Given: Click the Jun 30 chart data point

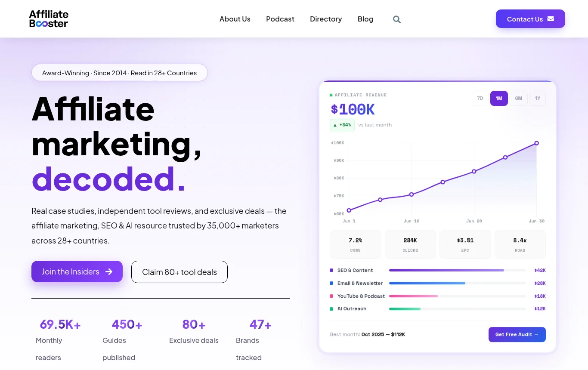Looking at the screenshot, I should click(x=537, y=143).
